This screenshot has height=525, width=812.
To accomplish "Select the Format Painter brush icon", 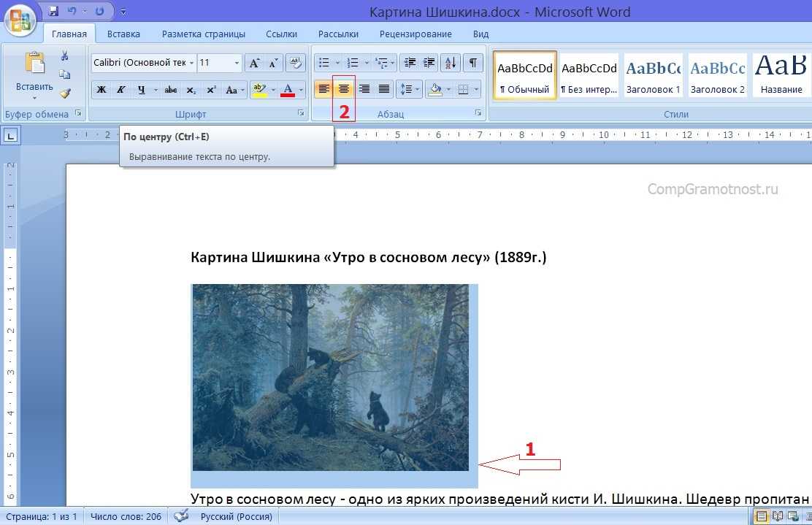I will coord(64,93).
